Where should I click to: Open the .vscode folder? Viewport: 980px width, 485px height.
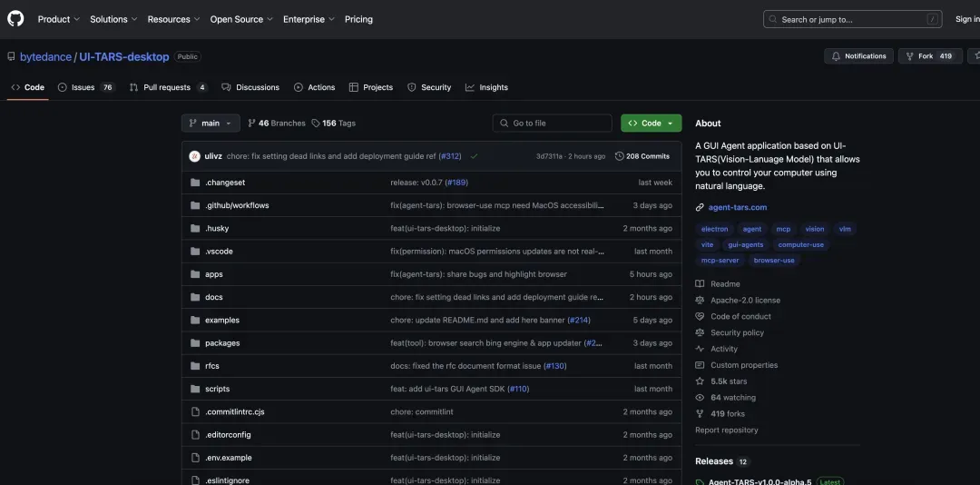(x=219, y=252)
